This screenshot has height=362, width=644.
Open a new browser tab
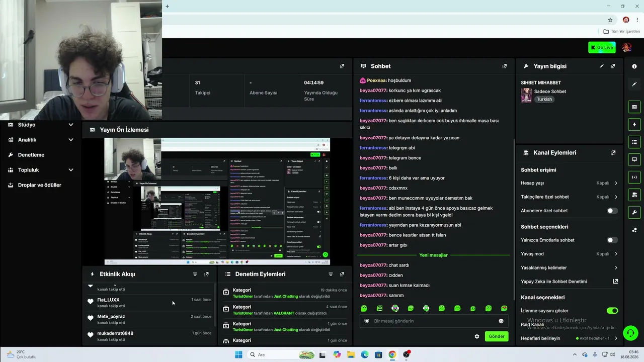pyautogui.click(x=167, y=6)
